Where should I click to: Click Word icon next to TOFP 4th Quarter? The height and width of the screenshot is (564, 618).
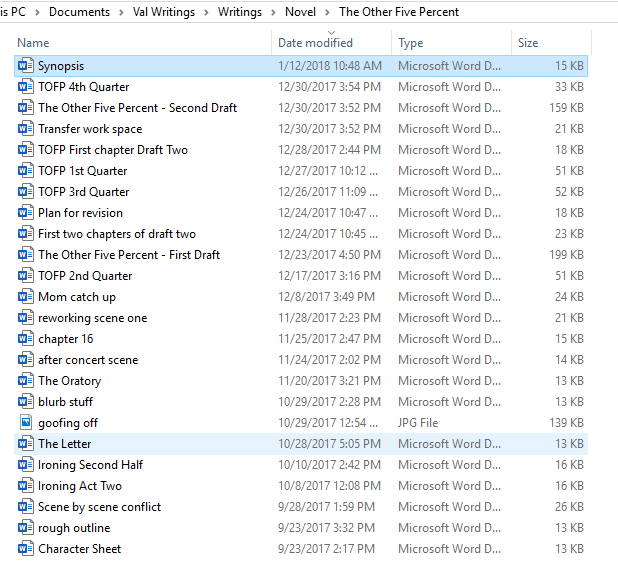[x=25, y=87]
